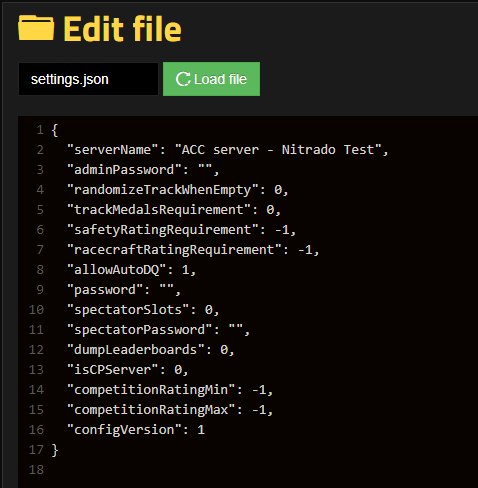The height and width of the screenshot is (488, 478).
Task: Click the racecraftRatingRequirement key
Action: (x=174, y=250)
